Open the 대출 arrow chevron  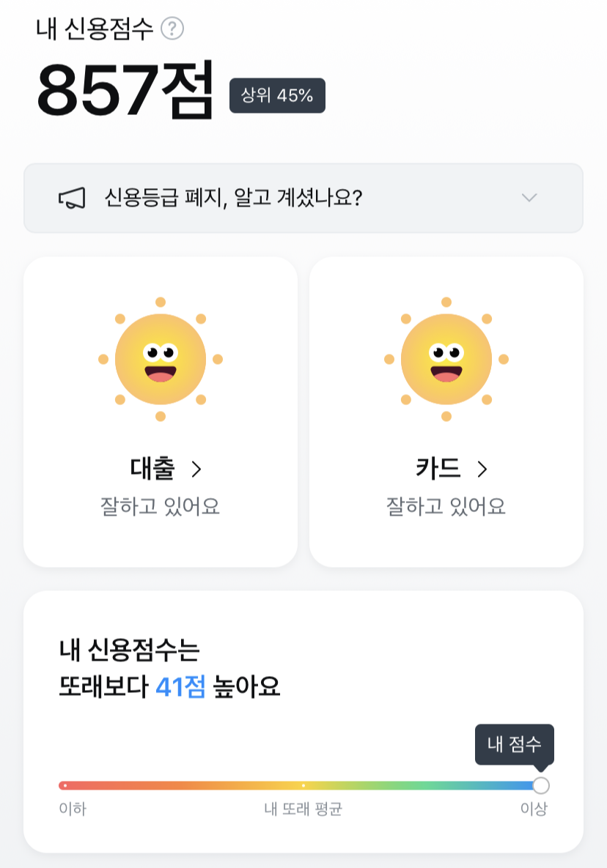196,470
